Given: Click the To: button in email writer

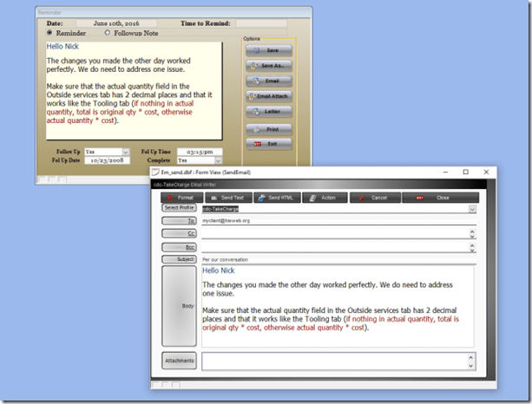Looking at the screenshot, I should (179, 221).
